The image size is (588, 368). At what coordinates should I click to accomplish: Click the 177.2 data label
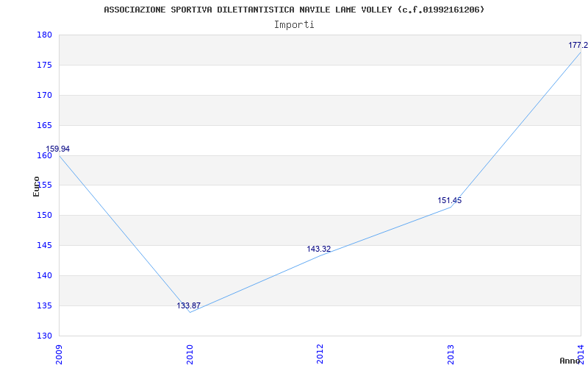coord(578,45)
